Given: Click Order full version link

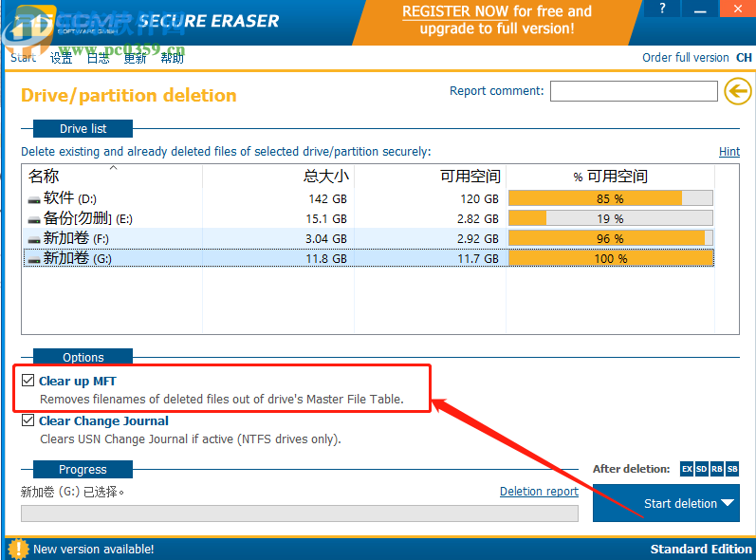Looking at the screenshot, I should pos(685,57).
